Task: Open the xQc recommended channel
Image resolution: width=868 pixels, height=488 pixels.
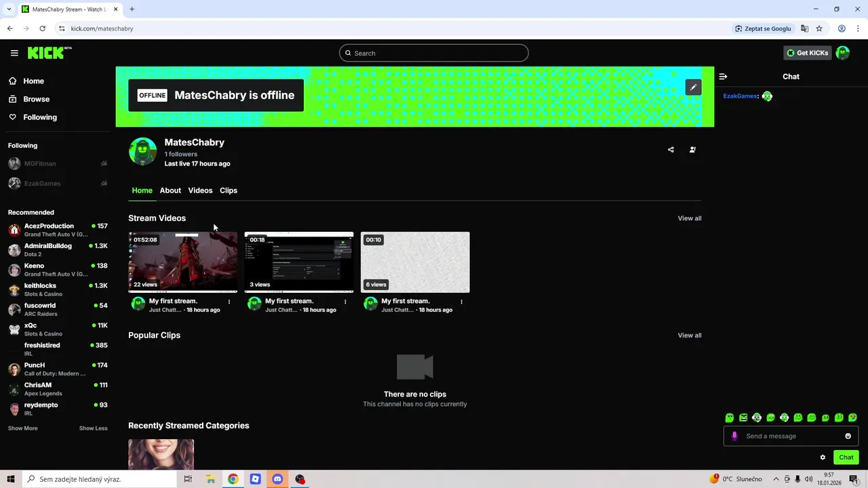Action: [x=58, y=329]
